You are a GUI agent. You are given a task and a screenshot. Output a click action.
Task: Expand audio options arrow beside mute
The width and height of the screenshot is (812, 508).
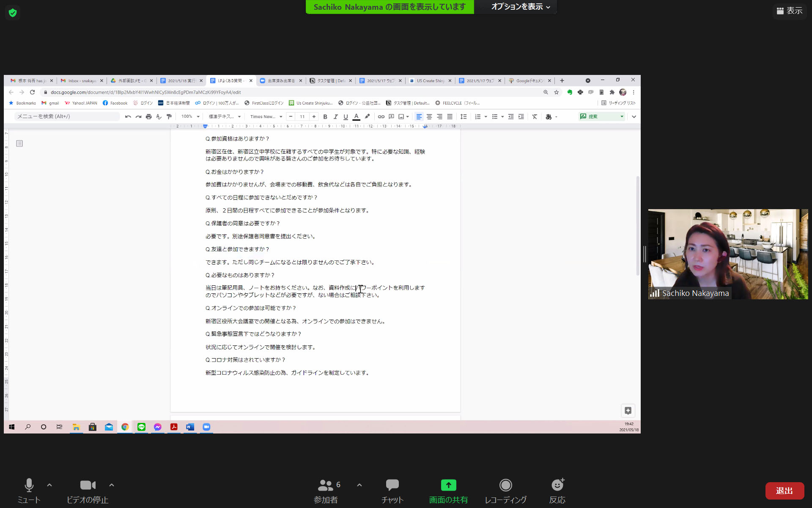point(49,485)
